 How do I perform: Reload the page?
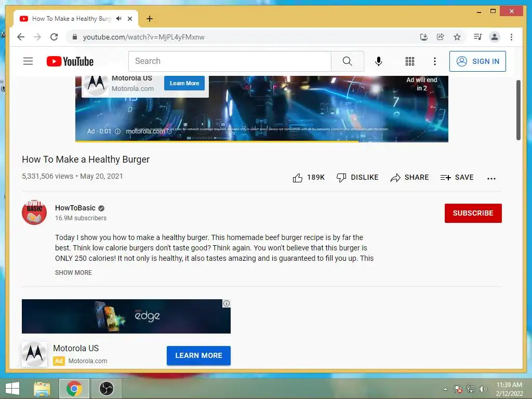click(x=54, y=37)
